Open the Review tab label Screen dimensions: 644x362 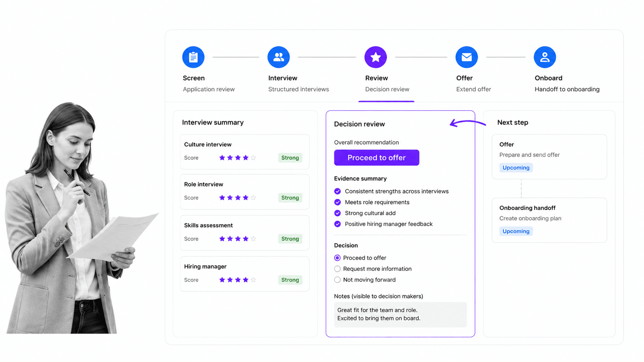[x=376, y=78]
